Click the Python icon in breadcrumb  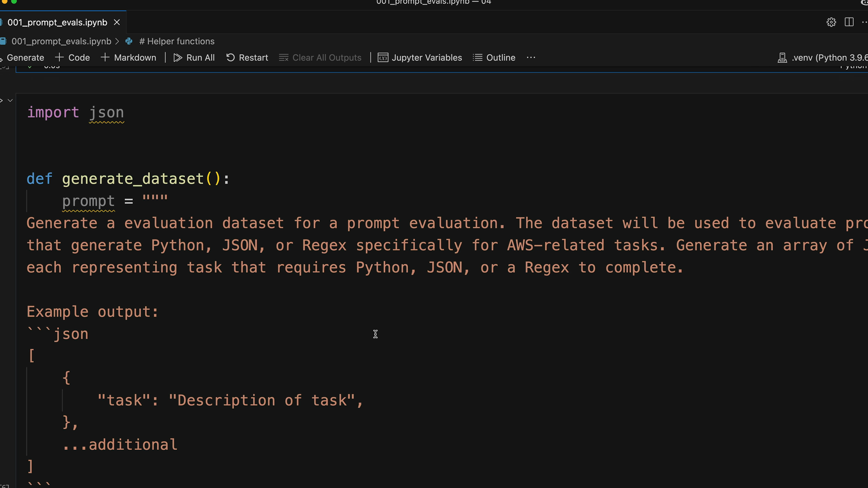coord(129,41)
